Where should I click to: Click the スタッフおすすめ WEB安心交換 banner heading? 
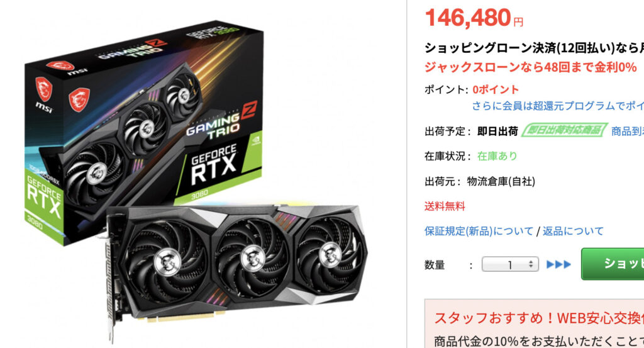[x=539, y=318]
